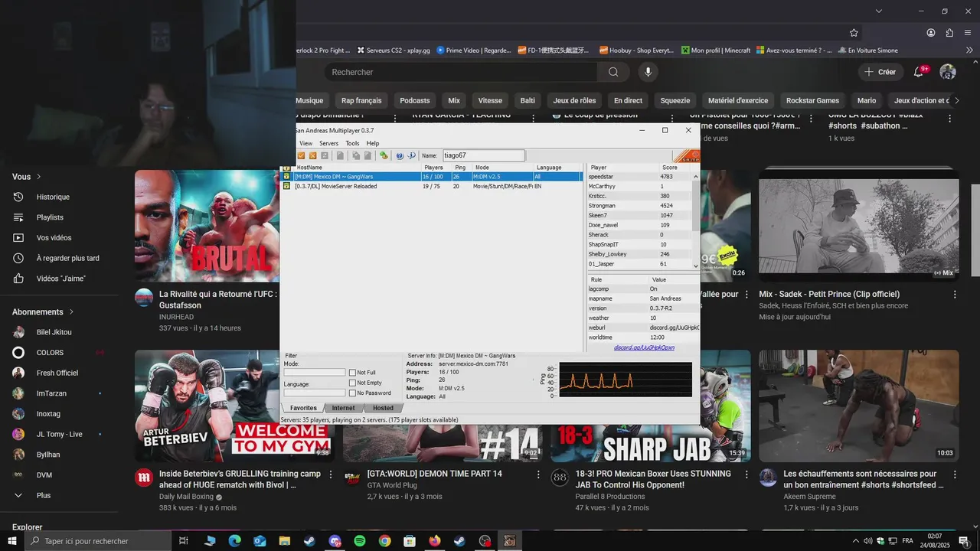Click the Connect orange check icon in SA-MP toolbar
Screen dimensions: 980x551
(x=301, y=155)
